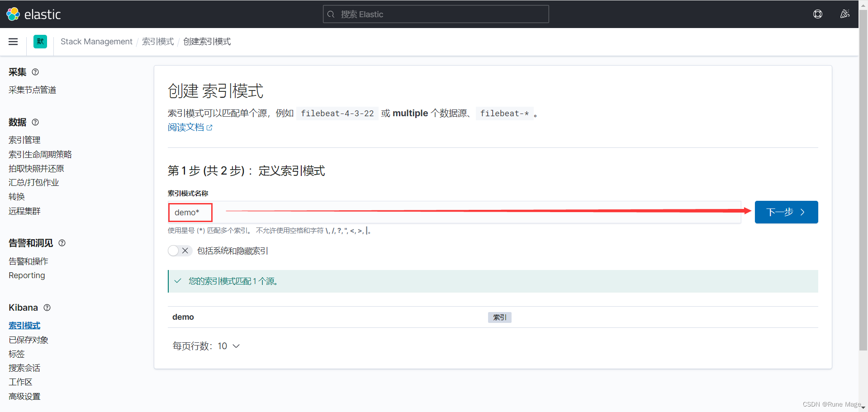
Task: Click the help icon next to 采集
Action: pyautogui.click(x=35, y=72)
